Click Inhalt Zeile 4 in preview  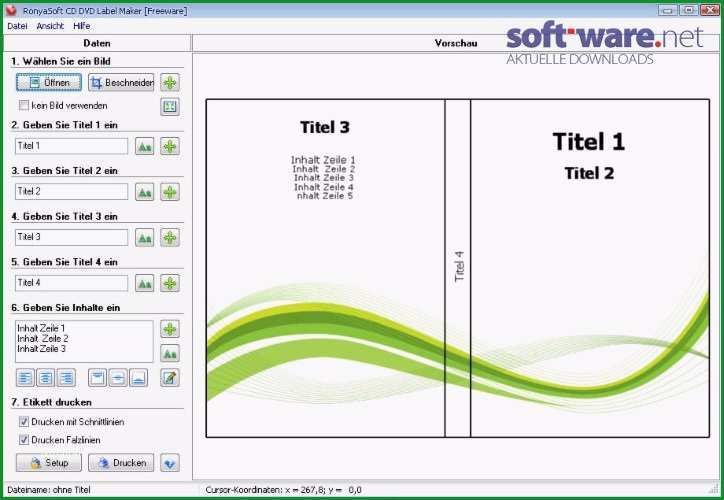click(x=324, y=187)
